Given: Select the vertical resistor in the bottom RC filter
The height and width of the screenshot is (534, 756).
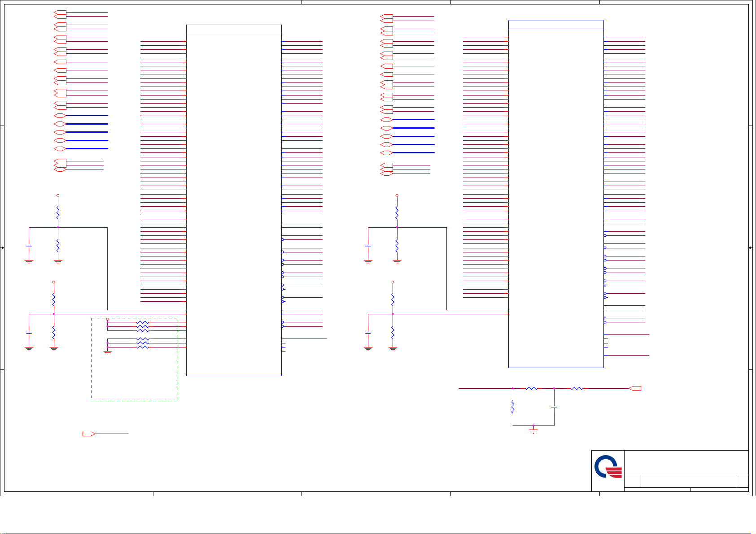Looking at the screenshot, I should [513, 407].
